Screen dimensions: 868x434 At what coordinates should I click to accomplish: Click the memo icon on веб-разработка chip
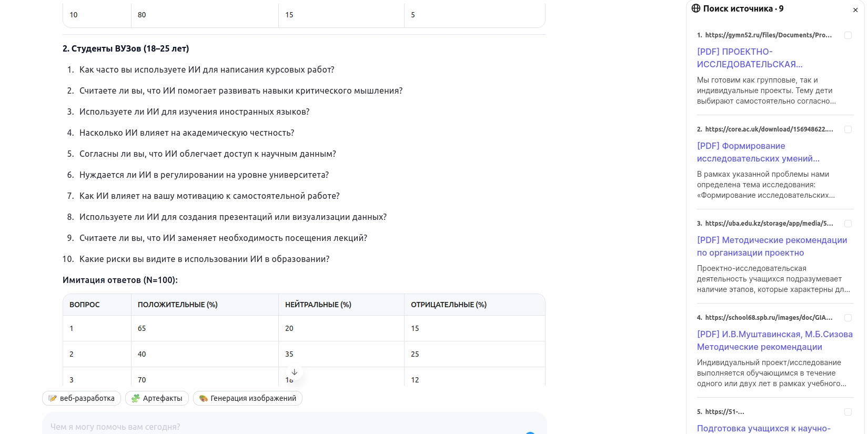coord(53,398)
